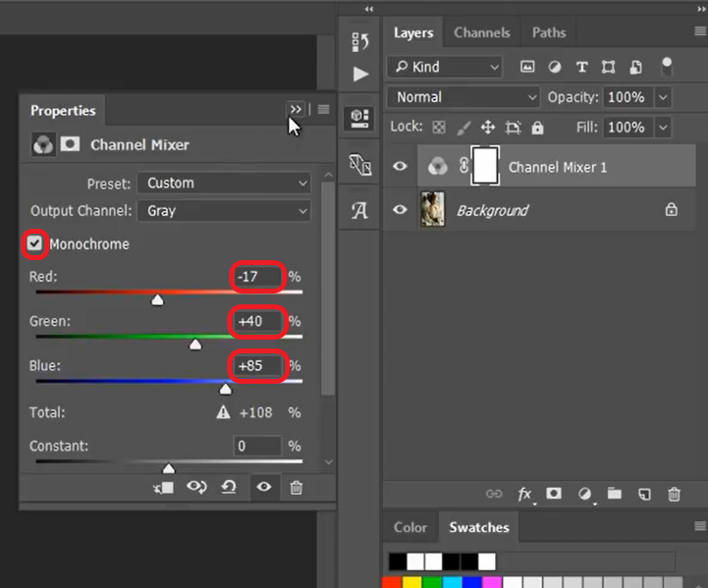Image resolution: width=708 pixels, height=588 pixels.
Task: Click the link layers icon
Action: tap(494, 494)
